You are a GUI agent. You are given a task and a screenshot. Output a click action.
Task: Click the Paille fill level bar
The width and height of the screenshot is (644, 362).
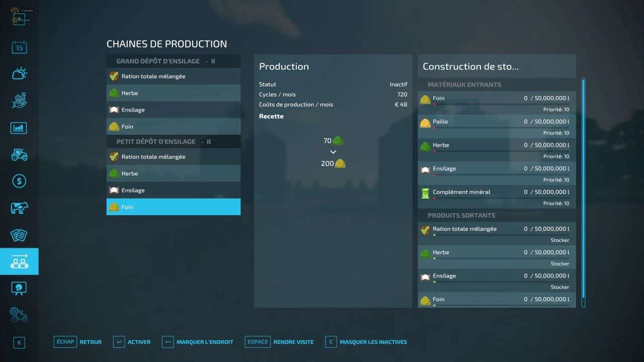500,128
